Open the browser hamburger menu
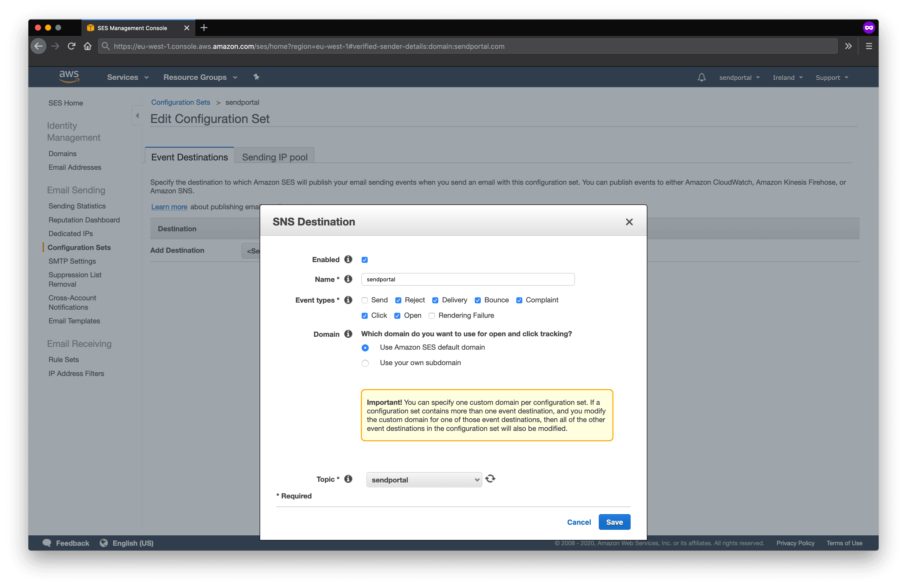The width and height of the screenshot is (907, 588). [869, 46]
